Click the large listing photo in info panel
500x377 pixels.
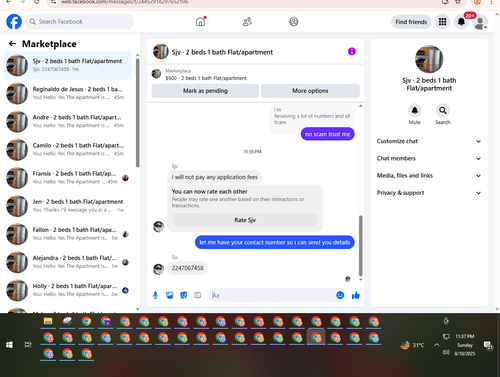click(429, 59)
